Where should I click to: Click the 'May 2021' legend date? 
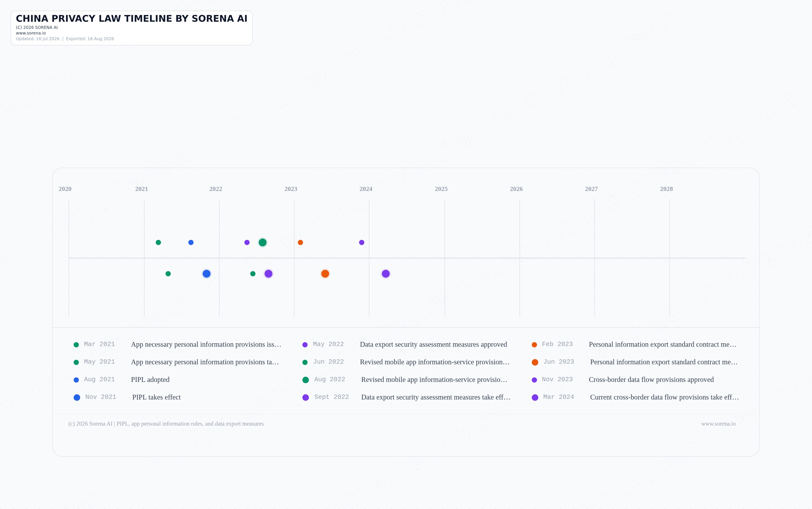(x=100, y=361)
